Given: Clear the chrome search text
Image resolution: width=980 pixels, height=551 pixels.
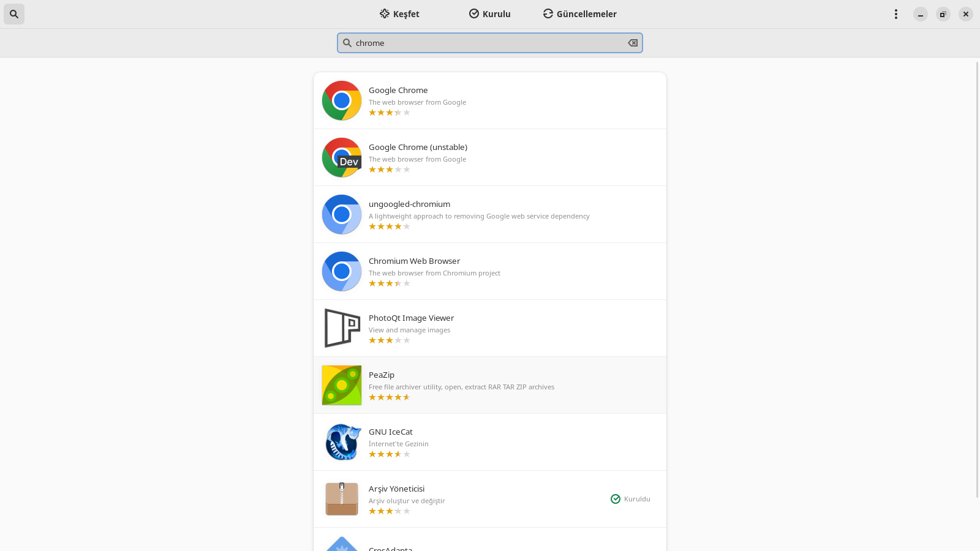Looking at the screenshot, I should point(633,43).
